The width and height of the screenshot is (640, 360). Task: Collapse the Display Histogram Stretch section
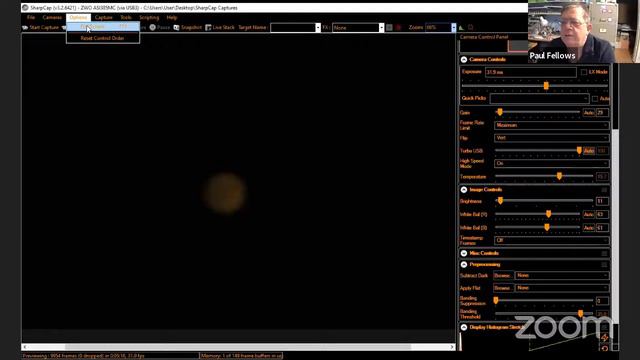tap(464, 327)
